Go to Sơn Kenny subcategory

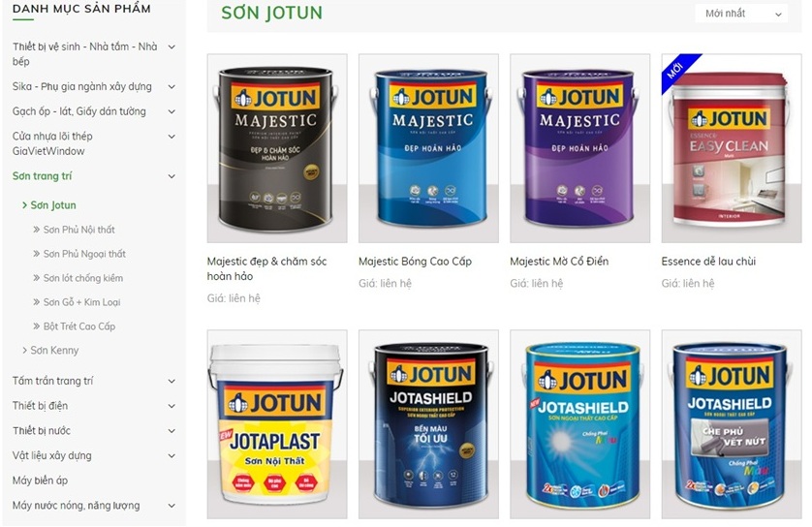(x=54, y=351)
